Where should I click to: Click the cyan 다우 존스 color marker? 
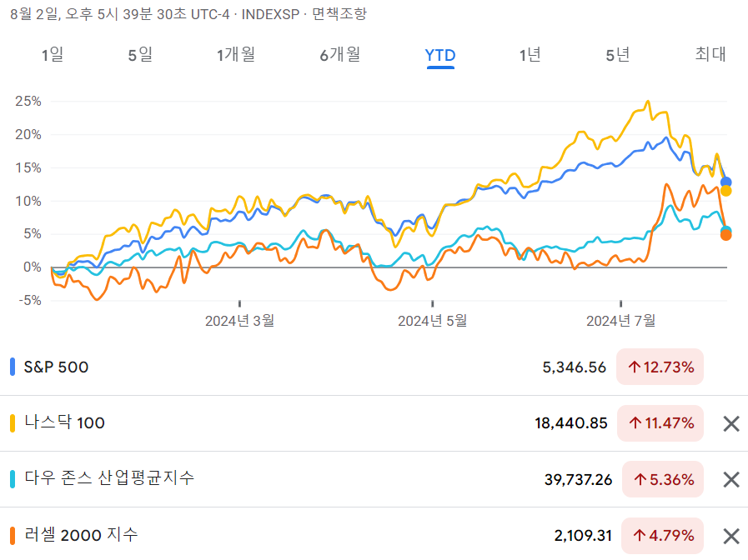13,479
